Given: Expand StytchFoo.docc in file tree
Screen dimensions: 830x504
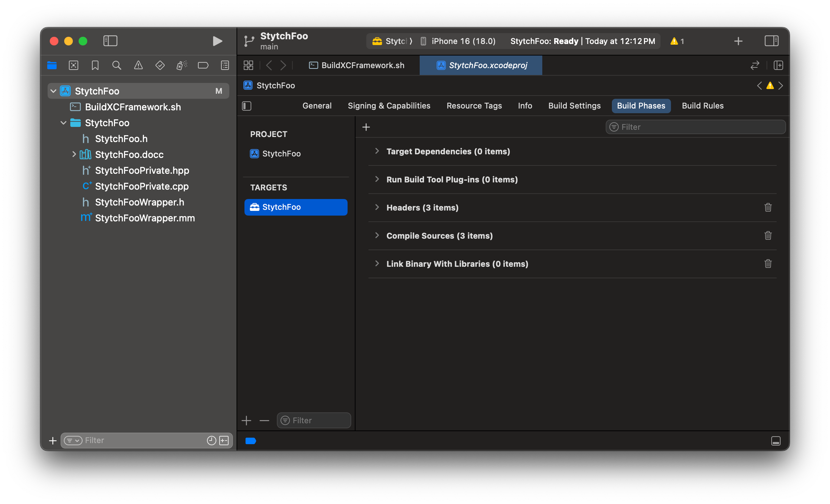Looking at the screenshot, I should [74, 154].
